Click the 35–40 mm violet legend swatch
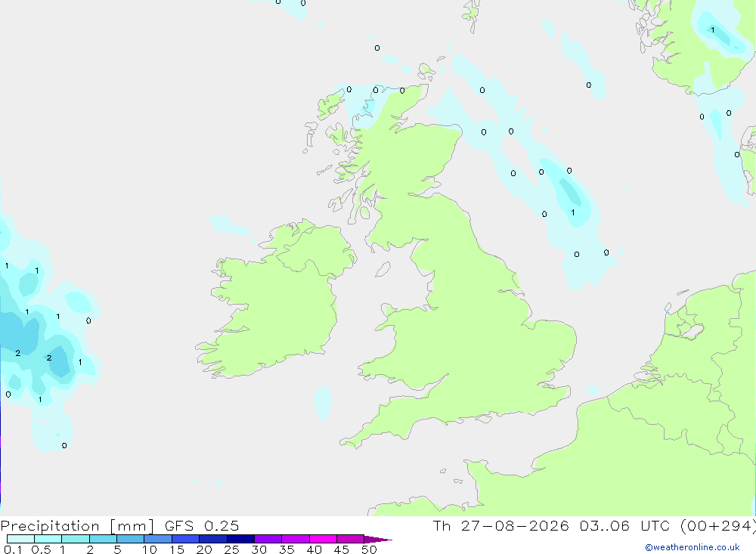Screen dimensions: 756x554 click(295, 539)
